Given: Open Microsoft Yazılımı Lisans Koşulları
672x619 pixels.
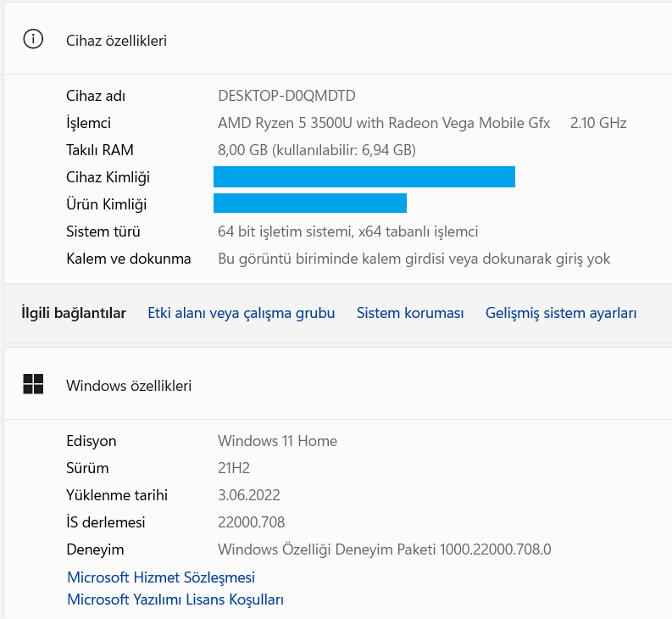Looking at the screenshot, I should click(175, 599).
